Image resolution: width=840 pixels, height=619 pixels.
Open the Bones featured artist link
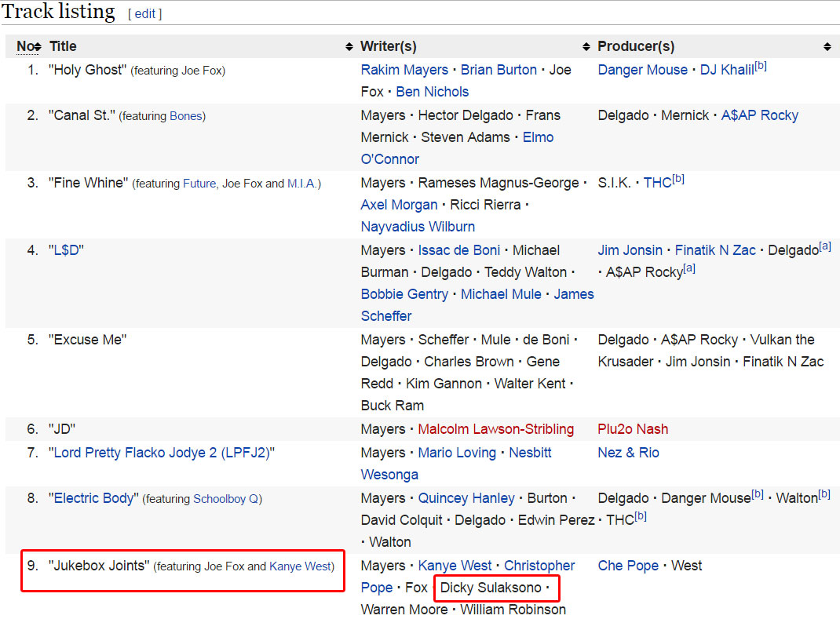tap(186, 116)
